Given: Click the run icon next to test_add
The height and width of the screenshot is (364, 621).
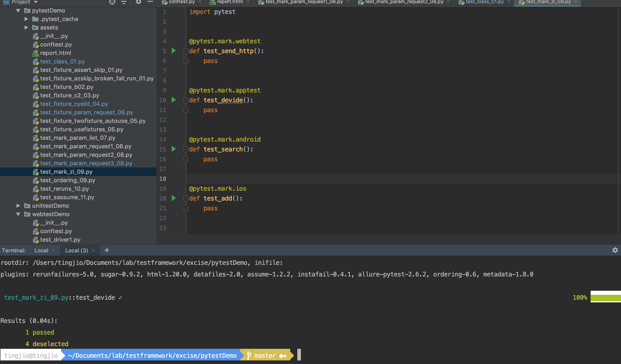Looking at the screenshot, I should click(174, 198).
